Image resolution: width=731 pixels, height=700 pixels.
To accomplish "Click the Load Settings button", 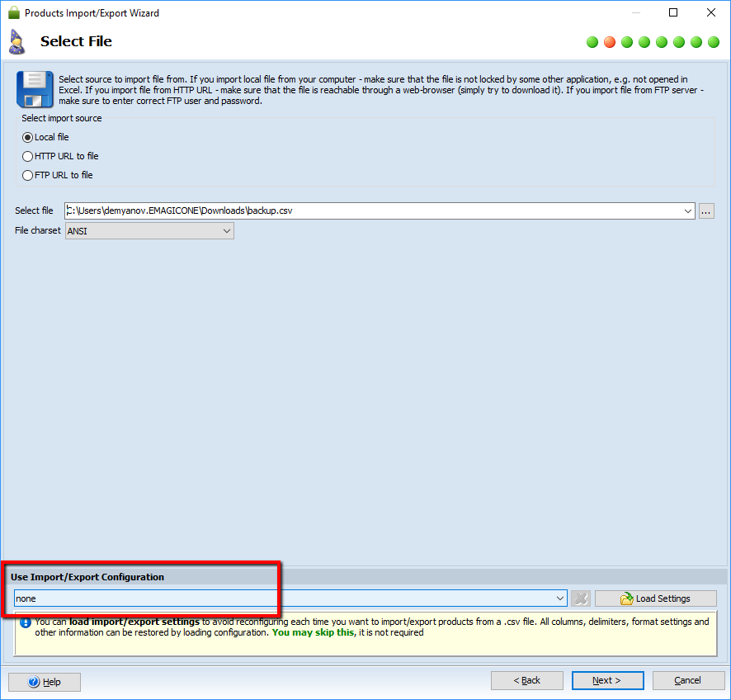I will point(655,598).
